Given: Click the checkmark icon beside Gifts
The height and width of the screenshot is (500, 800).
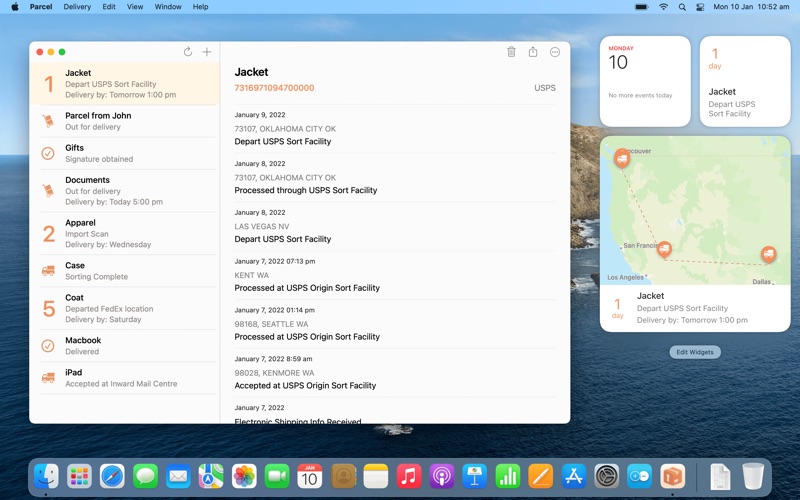Looking at the screenshot, I should [x=48, y=153].
